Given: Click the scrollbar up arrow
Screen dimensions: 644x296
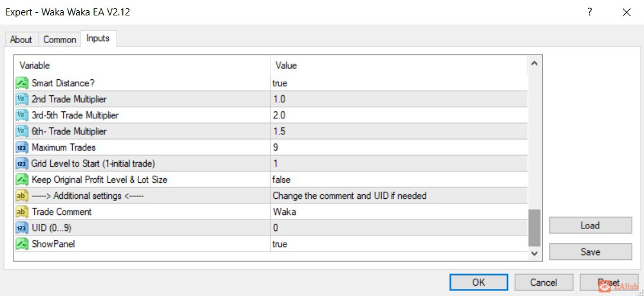Looking at the screenshot, I should 534,64.
